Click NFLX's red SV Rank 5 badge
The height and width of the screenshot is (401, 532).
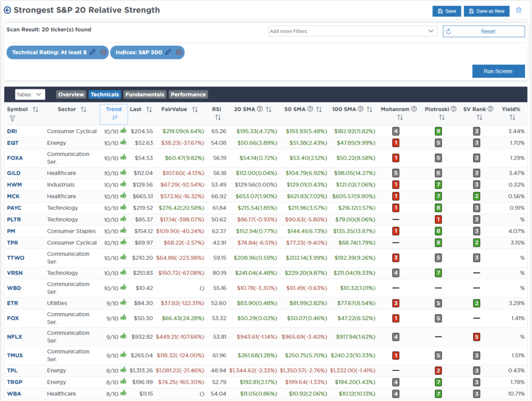[x=477, y=337]
